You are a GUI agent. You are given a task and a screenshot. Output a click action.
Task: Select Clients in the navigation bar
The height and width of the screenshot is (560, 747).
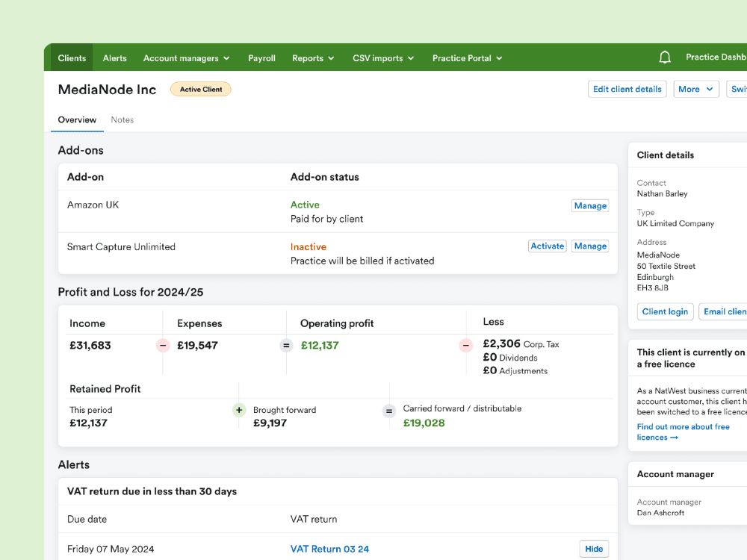click(72, 57)
